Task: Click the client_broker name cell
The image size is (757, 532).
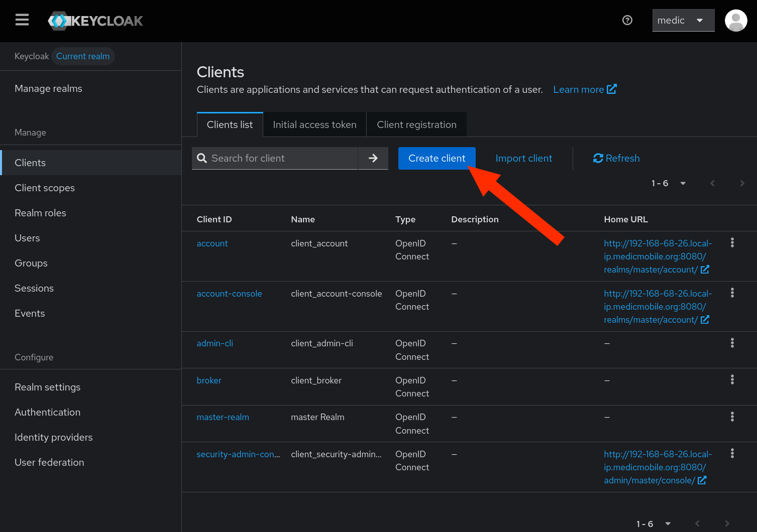Action: coord(316,380)
